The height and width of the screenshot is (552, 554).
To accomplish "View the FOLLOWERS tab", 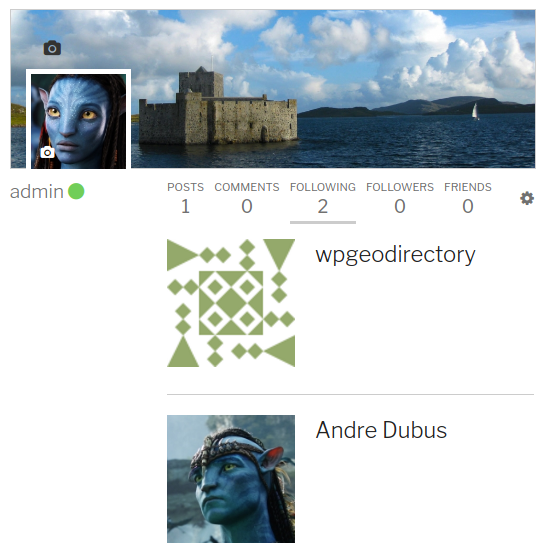I will [x=400, y=187].
